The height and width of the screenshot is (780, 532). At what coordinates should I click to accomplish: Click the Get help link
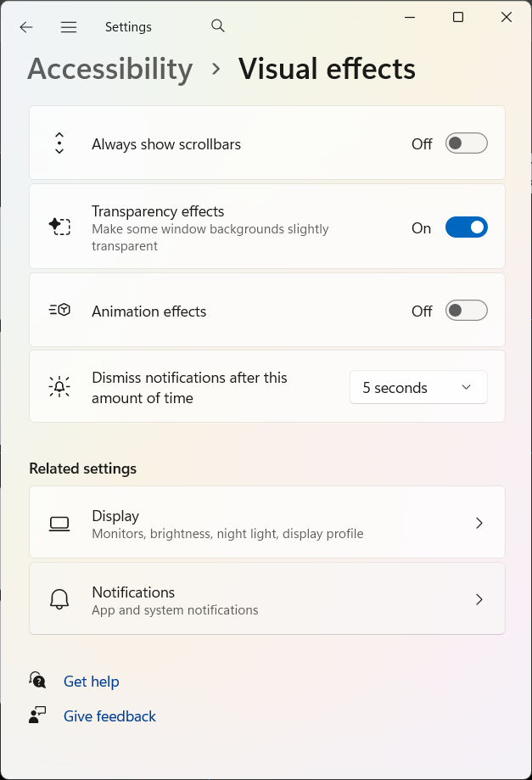coord(91,682)
